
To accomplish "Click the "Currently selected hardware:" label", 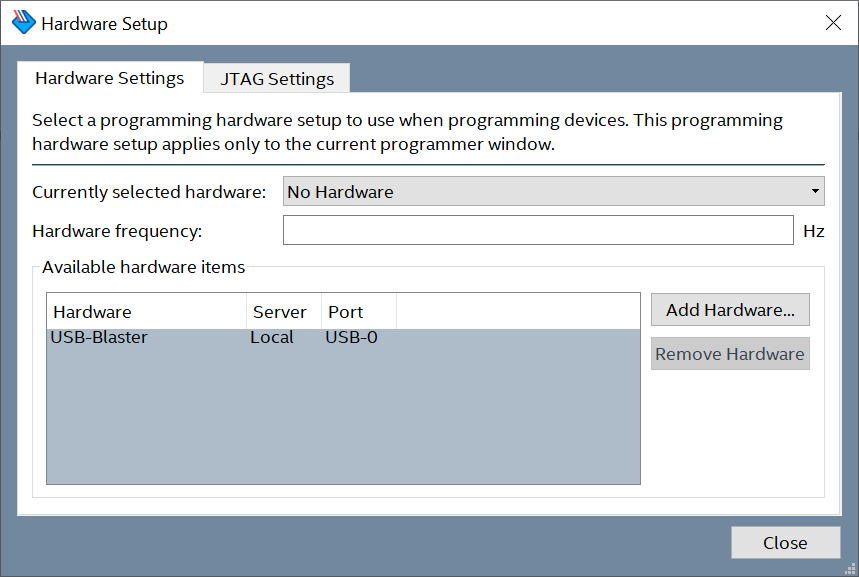I will click(x=149, y=192).
